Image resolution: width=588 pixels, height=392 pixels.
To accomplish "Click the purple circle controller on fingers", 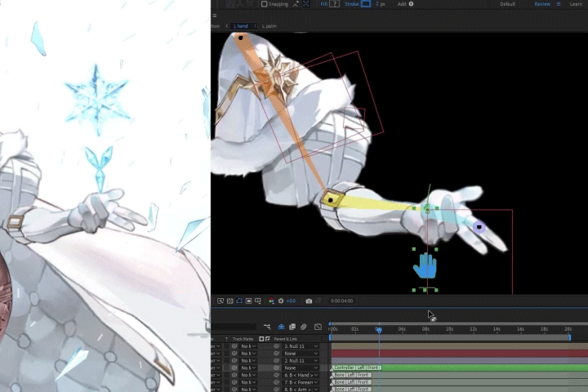I will [x=479, y=227].
